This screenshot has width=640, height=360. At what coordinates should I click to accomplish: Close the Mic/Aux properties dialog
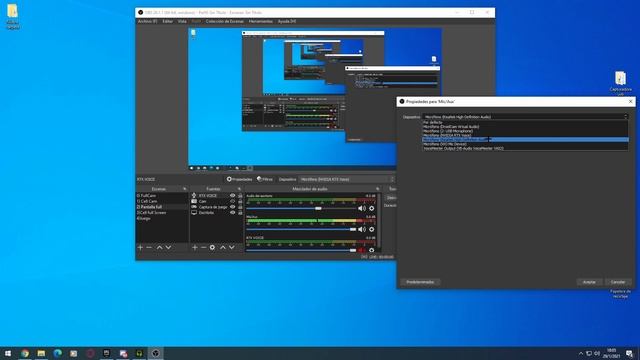630,101
